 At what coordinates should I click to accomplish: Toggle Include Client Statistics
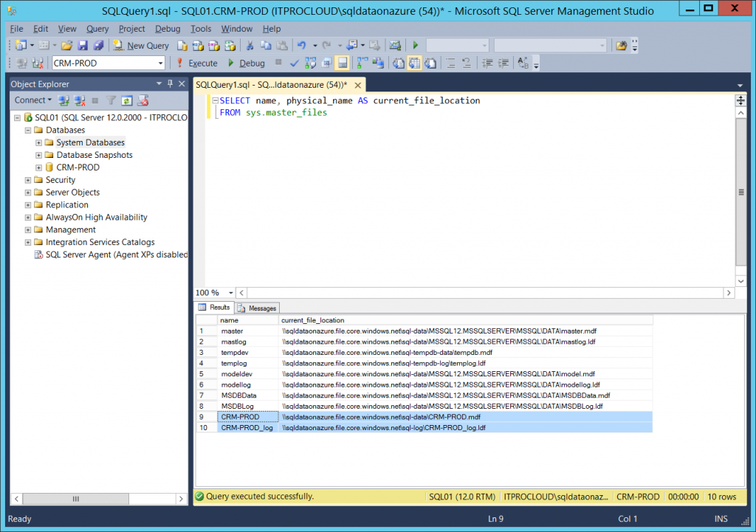click(x=378, y=63)
